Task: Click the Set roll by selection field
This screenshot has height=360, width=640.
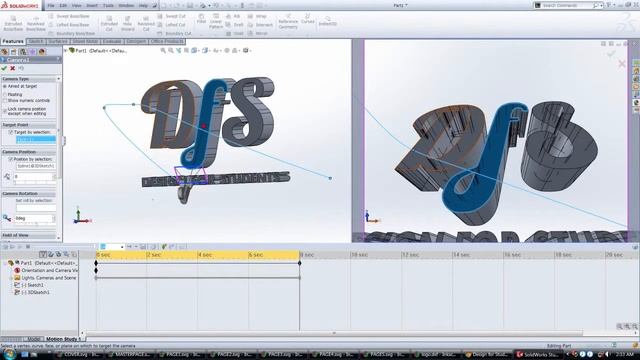Action: (36, 208)
